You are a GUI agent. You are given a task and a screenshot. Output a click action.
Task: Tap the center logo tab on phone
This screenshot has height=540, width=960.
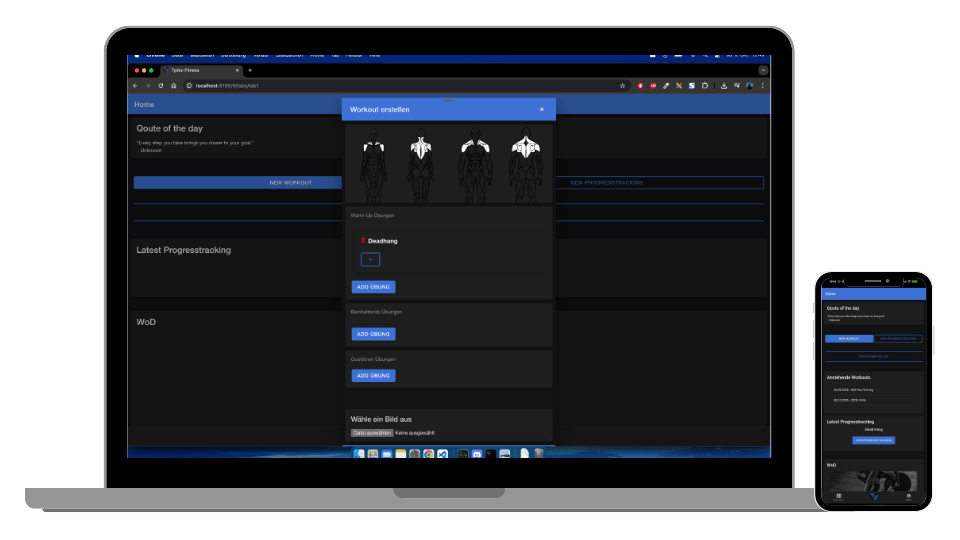click(874, 497)
